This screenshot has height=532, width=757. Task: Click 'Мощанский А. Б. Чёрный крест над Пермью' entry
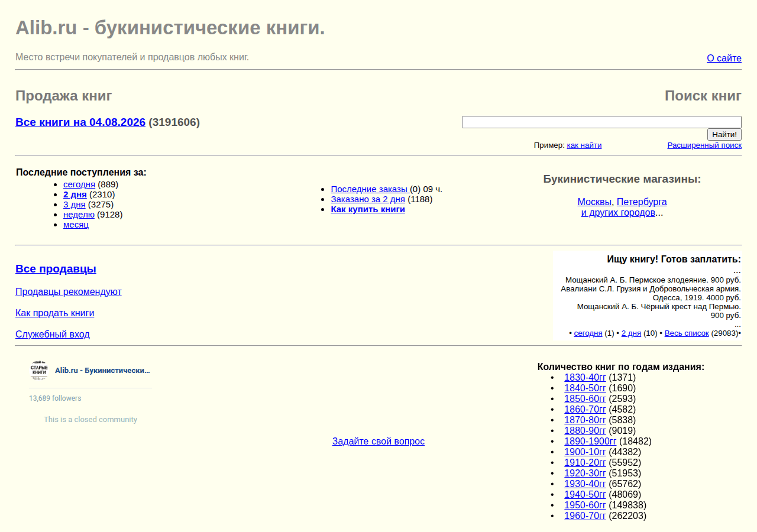click(659, 311)
